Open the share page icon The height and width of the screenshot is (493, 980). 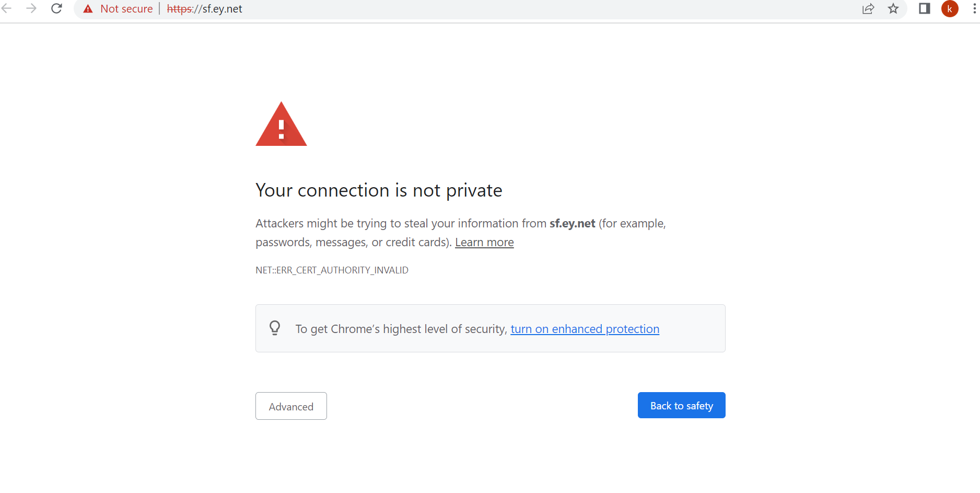pos(868,8)
